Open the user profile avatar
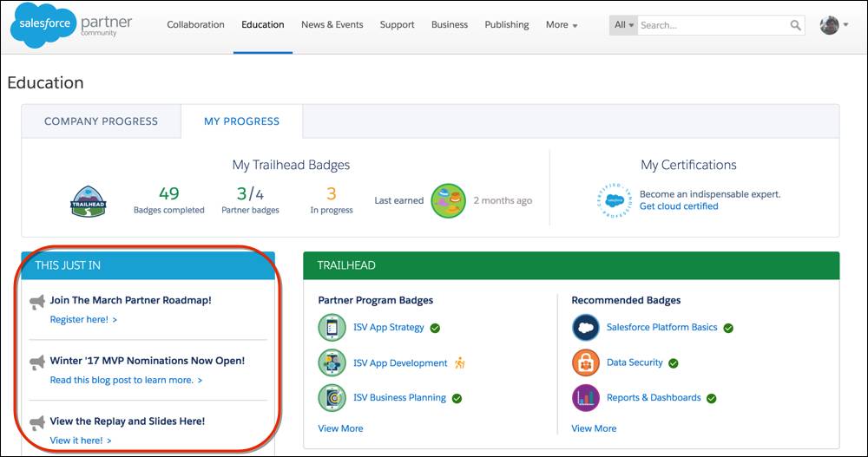 829,25
